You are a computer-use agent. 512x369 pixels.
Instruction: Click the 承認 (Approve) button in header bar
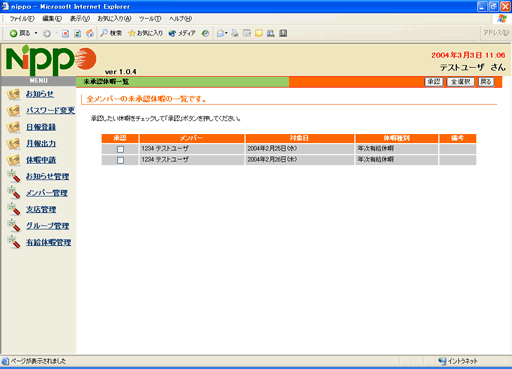(x=434, y=82)
